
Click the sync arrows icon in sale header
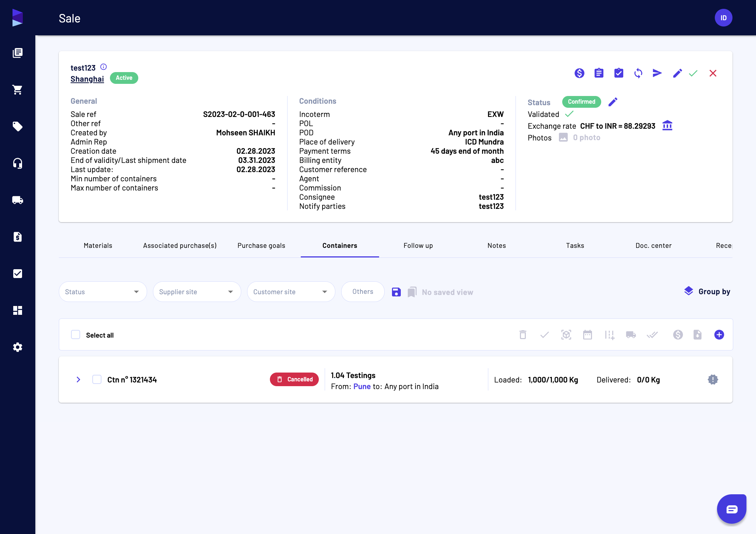[x=638, y=73]
